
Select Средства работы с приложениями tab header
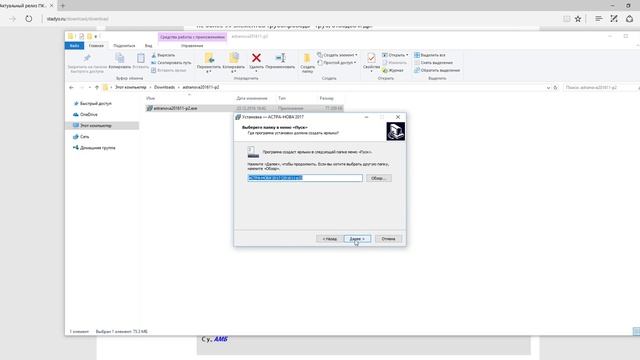click(192, 37)
